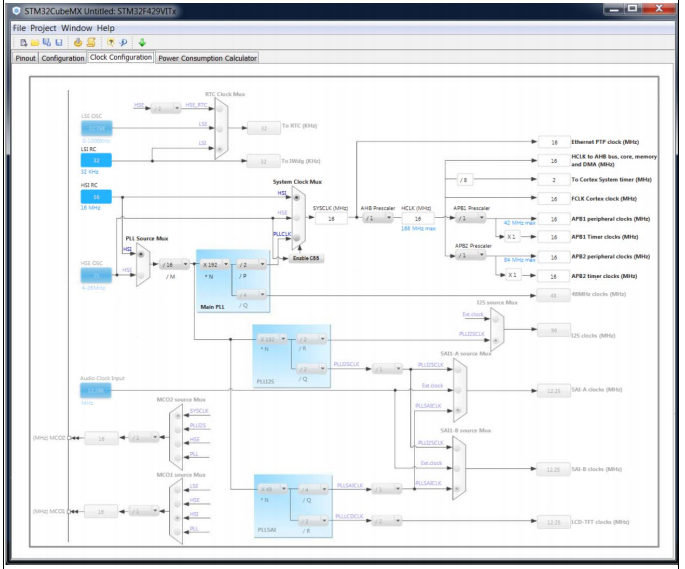
Task: Click the SYSCLK (MHz) value field
Action: [331, 219]
